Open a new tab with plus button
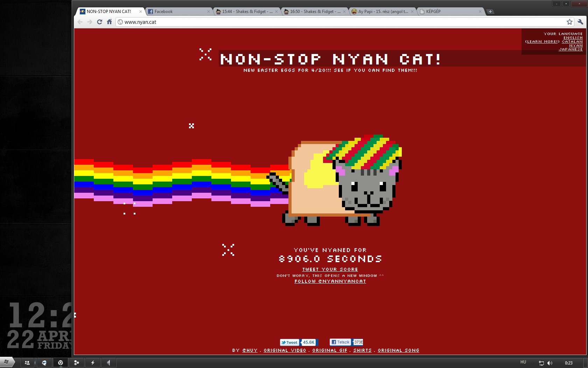588x368 pixels. [x=490, y=12]
